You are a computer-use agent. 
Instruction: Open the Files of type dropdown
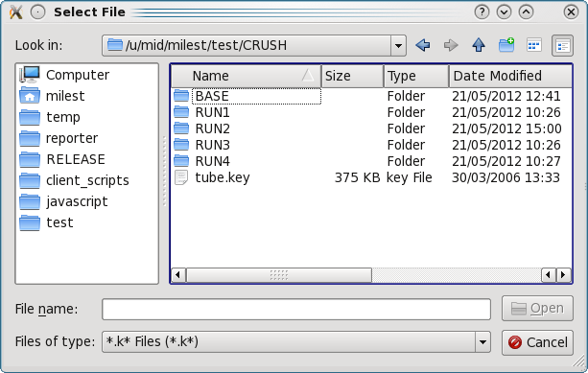coord(483,342)
